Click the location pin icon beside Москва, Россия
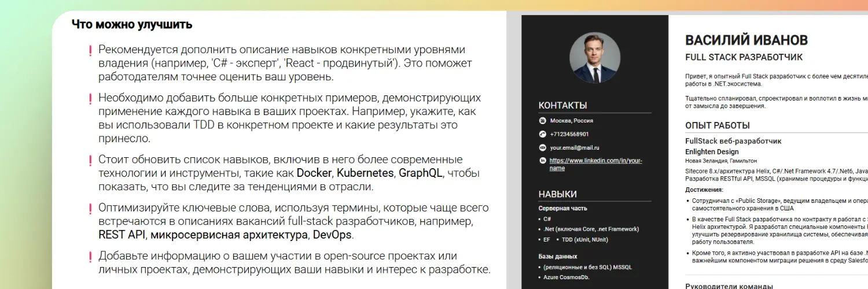 click(543, 121)
